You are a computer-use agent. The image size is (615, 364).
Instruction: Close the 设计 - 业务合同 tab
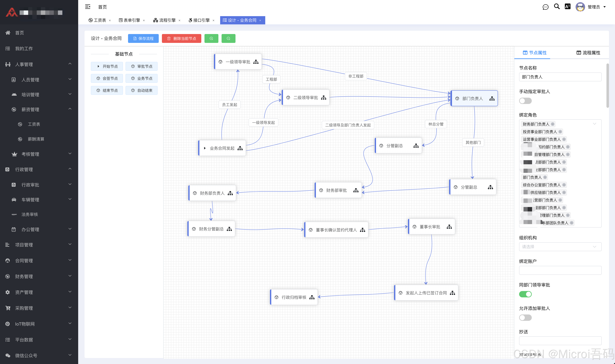260,21
